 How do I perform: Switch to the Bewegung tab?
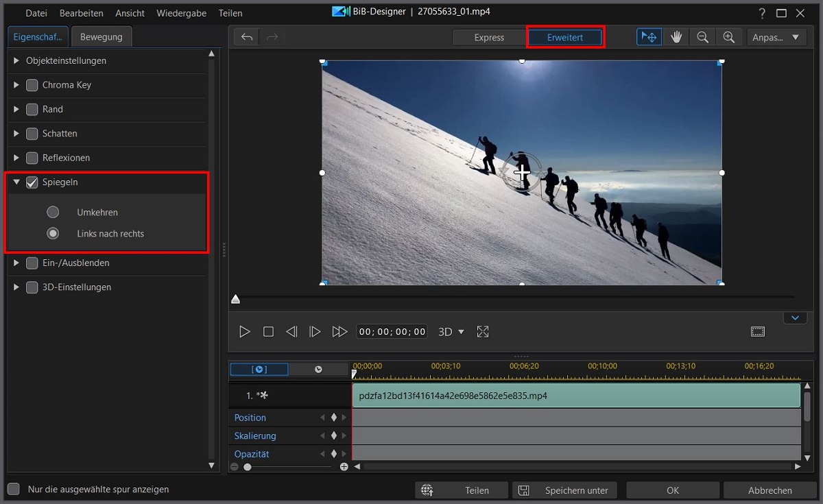[x=102, y=37]
